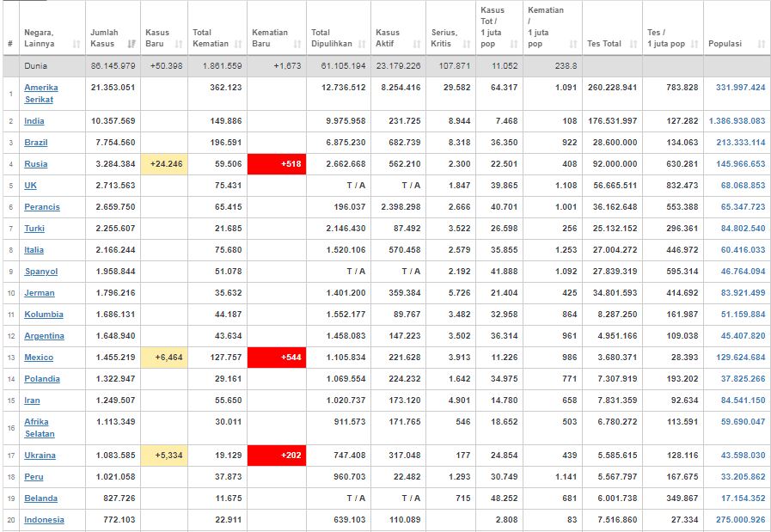Select Italia deaths per million 1.253
Viewport: 771px width, 532px height.
(x=566, y=250)
